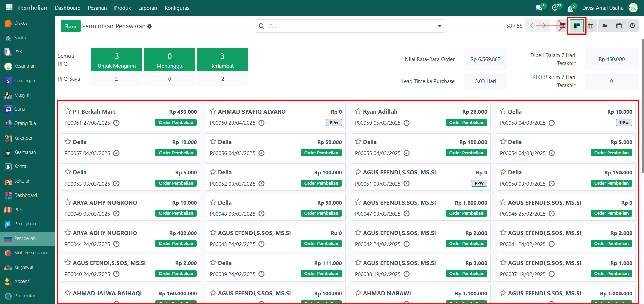
Task: Open the apps grid menu
Action: pyautogui.click(x=9, y=7)
